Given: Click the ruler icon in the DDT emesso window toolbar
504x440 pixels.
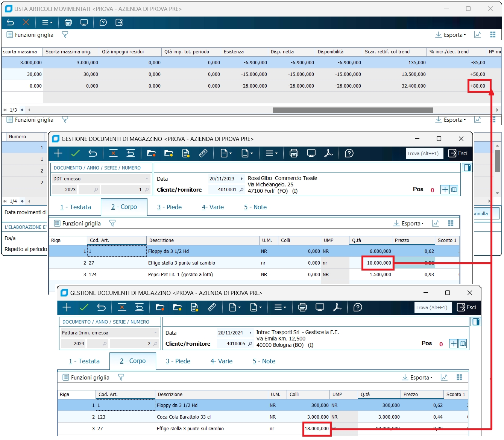Looking at the screenshot, I should [x=203, y=153].
